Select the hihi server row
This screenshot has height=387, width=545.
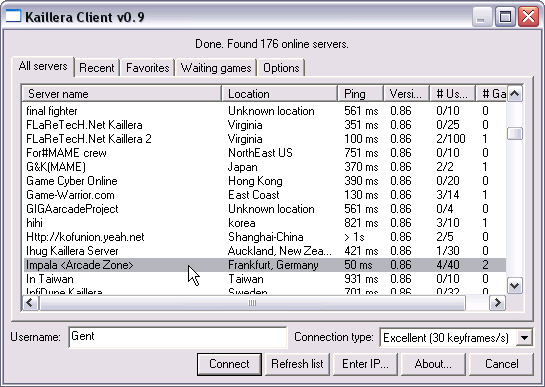pyautogui.click(x=264, y=223)
